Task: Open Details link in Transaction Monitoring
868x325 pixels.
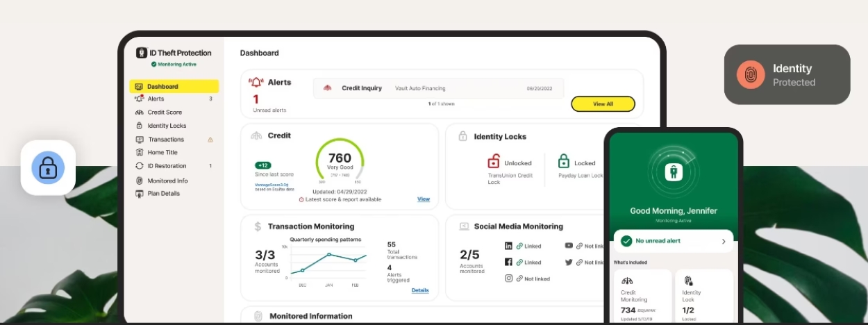Action: 420,290
